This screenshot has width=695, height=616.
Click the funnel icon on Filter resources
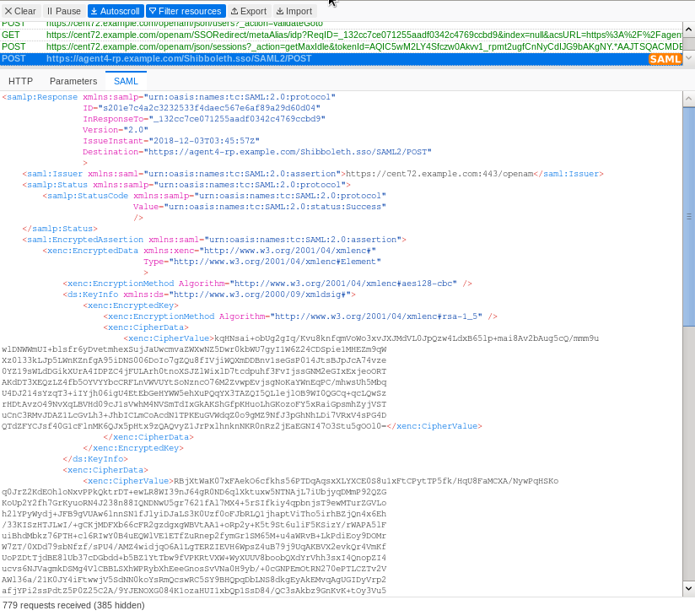[x=154, y=9]
